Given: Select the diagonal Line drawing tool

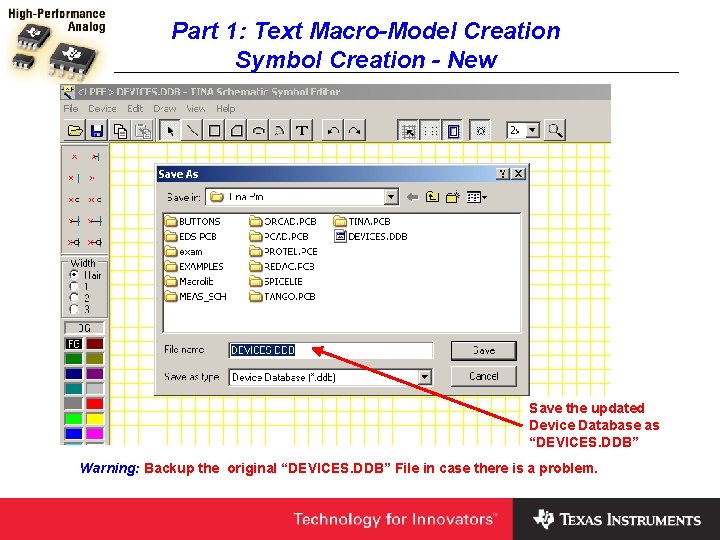Looking at the screenshot, I should pyautogui.click(x=192, y=131).
